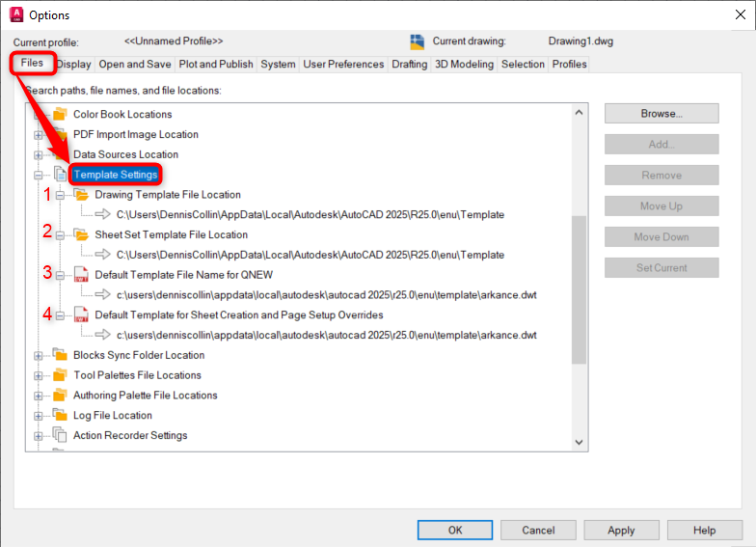The image size is (756, 547).
Task: Collapse Default Template for Sheet Creation node
Action: click(60, 315)
